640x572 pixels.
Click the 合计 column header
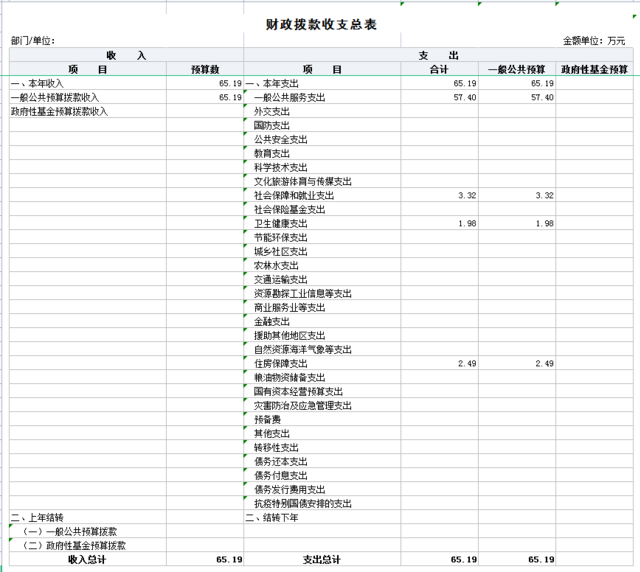[439, 70]
